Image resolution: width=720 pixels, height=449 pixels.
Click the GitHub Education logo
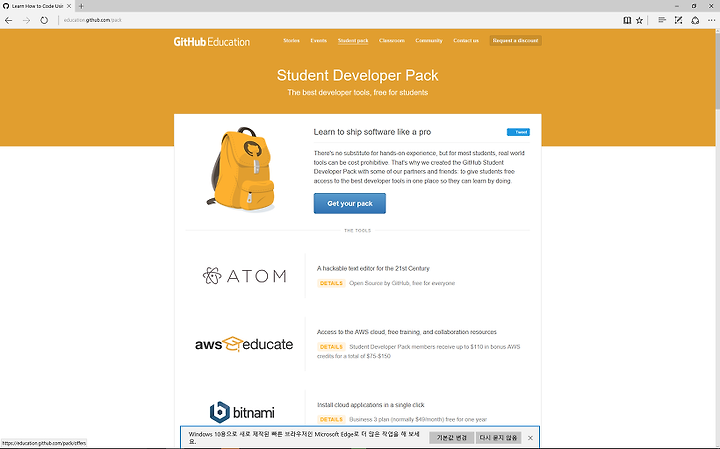[212, 42]
